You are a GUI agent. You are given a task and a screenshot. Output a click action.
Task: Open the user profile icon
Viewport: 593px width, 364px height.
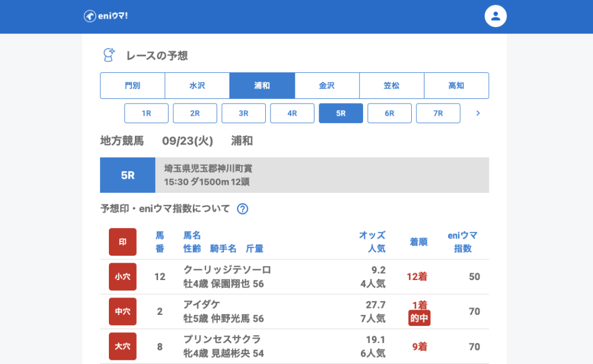[495, 16]
